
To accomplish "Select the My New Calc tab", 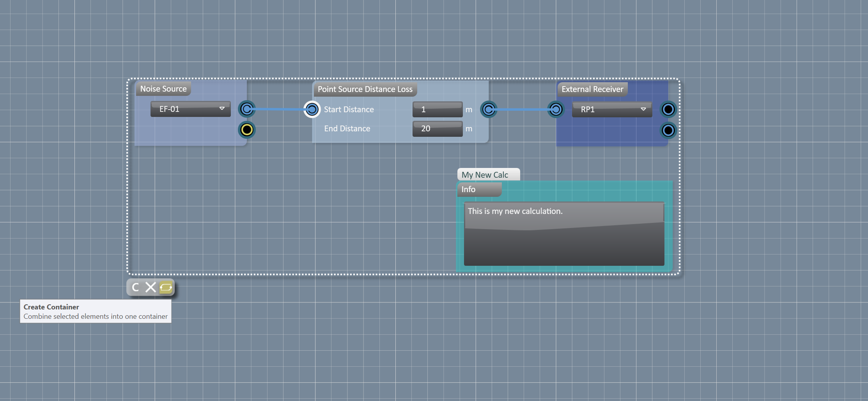I will [488, 175].
